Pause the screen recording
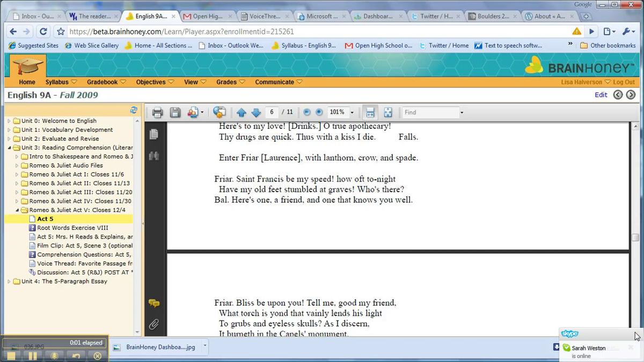This screenshot has height=362, width=644. pyautogui.click(x=32, y=356)
